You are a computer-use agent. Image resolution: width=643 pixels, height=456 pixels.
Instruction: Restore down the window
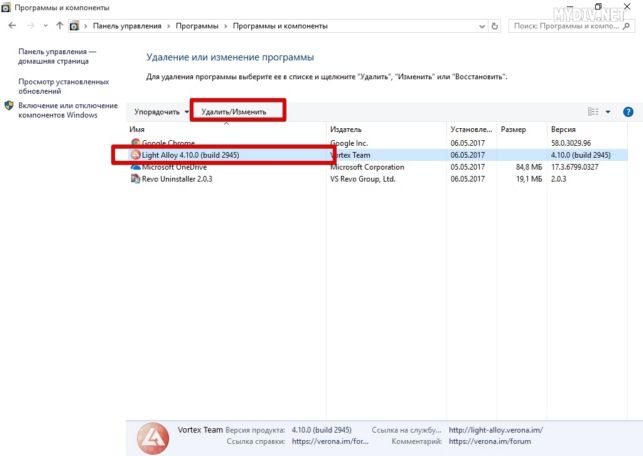pyautogui.click(x=598, y=7)
